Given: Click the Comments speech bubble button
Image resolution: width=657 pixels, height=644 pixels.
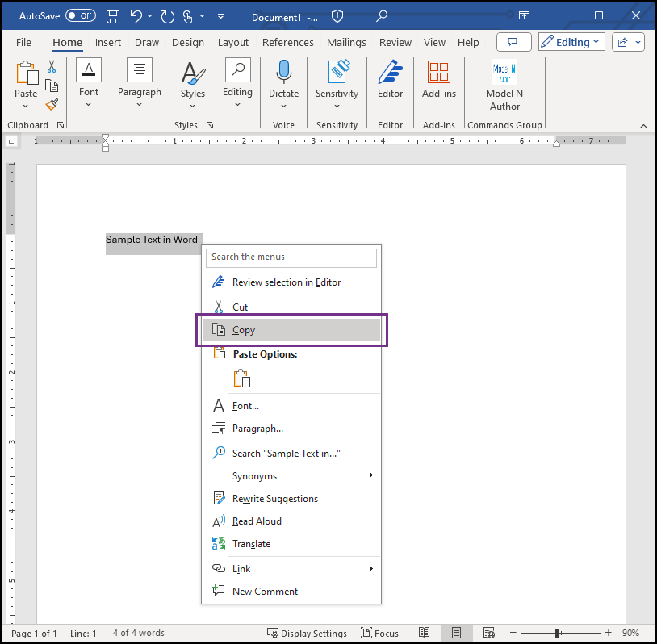Looking at the screenshot, I should click(x=513, y=42).
